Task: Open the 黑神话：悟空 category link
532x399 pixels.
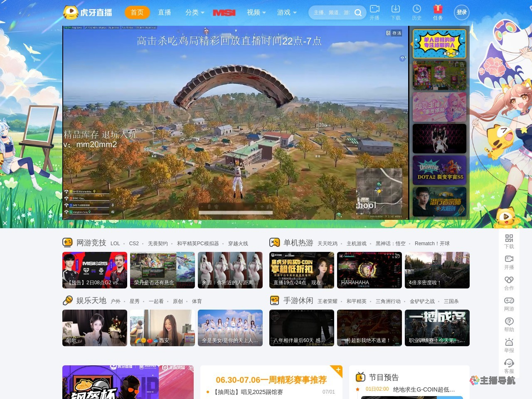Action: pos(391,244)
